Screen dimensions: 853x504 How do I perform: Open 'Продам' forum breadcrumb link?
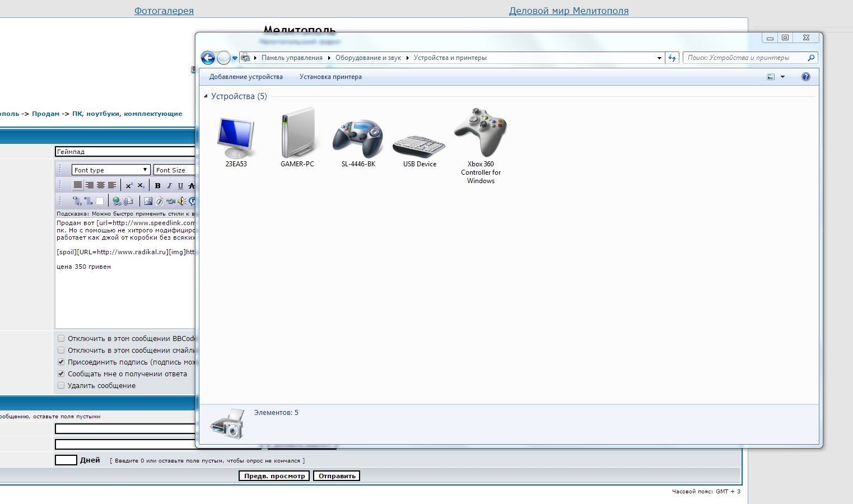coord(45,114)
